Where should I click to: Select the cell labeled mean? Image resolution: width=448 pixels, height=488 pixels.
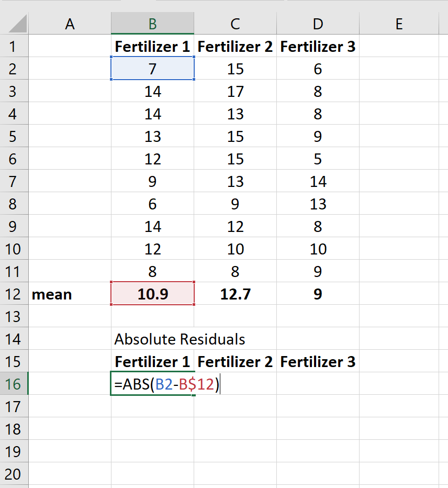click(x=70, y=294)
